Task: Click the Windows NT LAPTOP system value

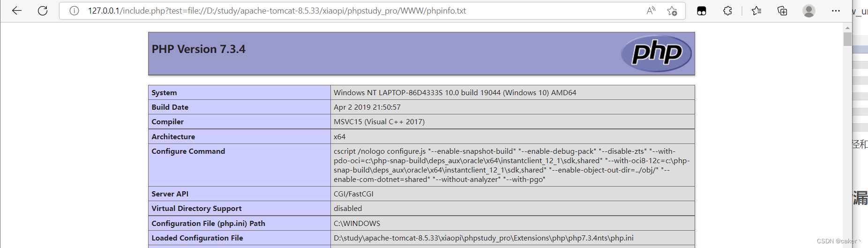Action: tap(455, 93)
